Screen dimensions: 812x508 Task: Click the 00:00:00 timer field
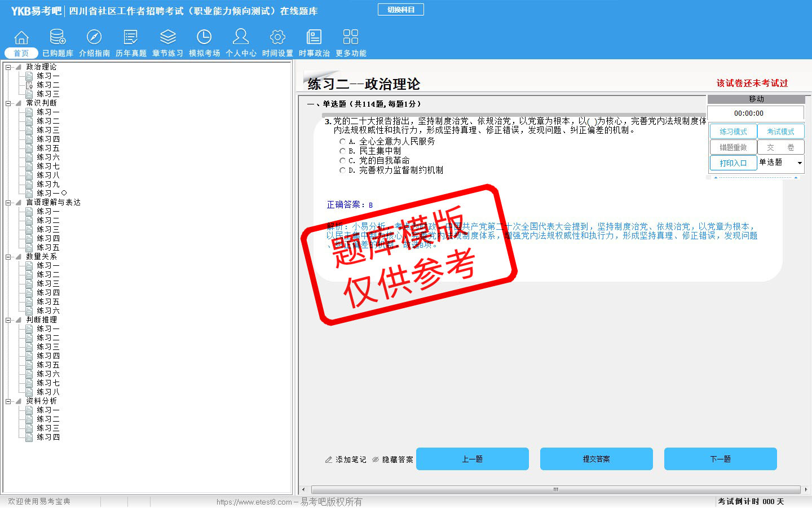[x=756, y=113]
